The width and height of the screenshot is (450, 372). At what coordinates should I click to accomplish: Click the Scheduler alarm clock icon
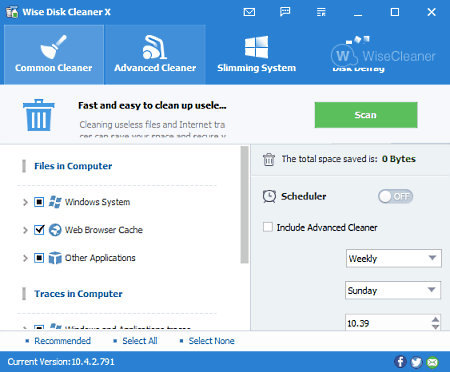coord(269,196)
